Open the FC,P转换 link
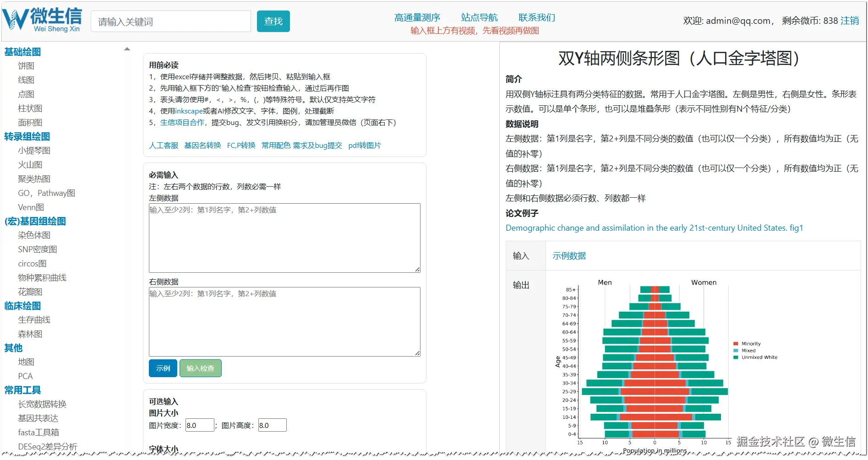This screenshot has height=460, width=868. 241,145
